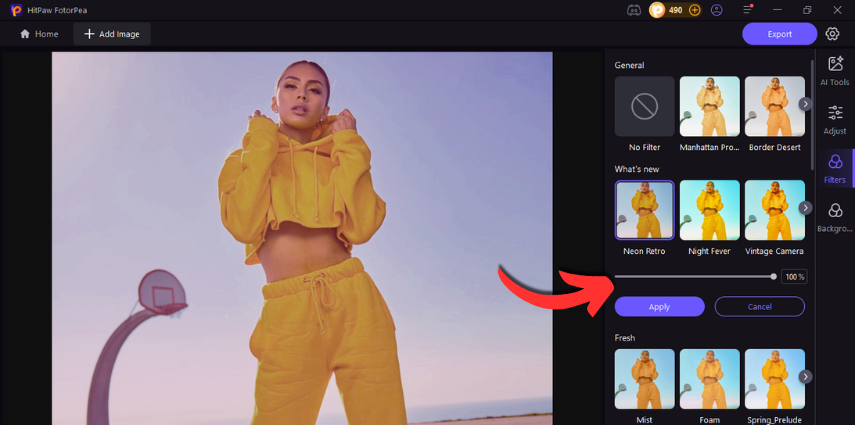Export the edited image
Screen dimensions: 855x425
780,34
